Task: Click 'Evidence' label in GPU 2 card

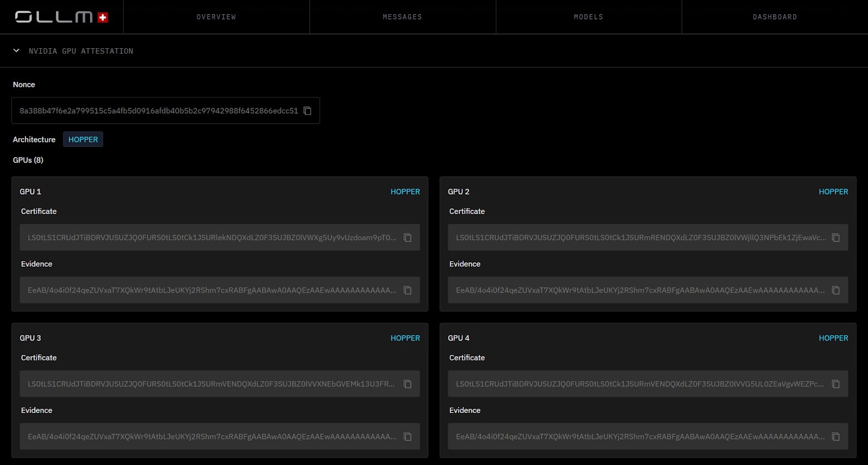Action: coord(465,264)
